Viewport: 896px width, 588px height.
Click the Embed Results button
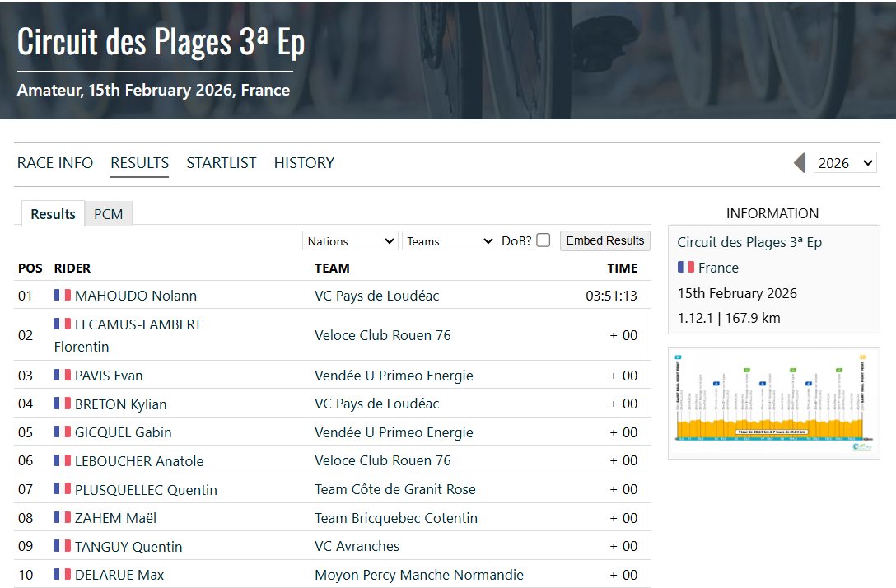[605, 240]
